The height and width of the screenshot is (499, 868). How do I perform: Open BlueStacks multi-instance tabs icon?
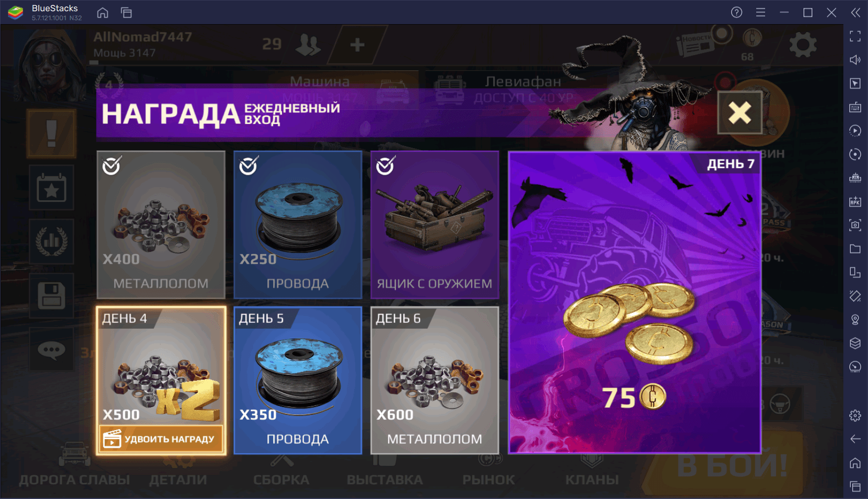tap(127, 12)
